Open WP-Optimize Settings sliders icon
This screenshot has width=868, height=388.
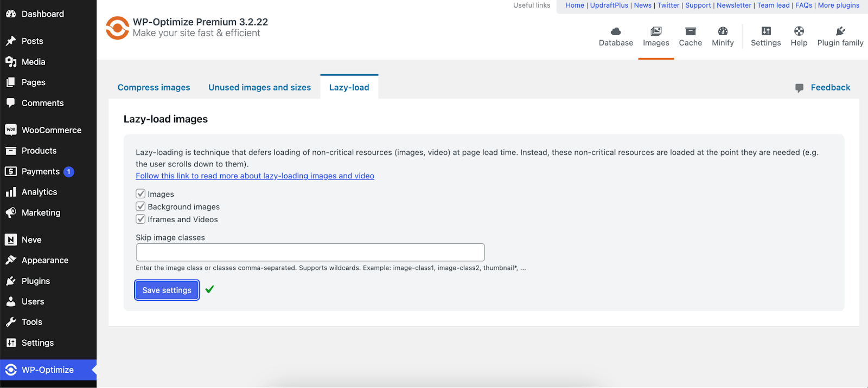pyautogui.click(x=766, y=31)
